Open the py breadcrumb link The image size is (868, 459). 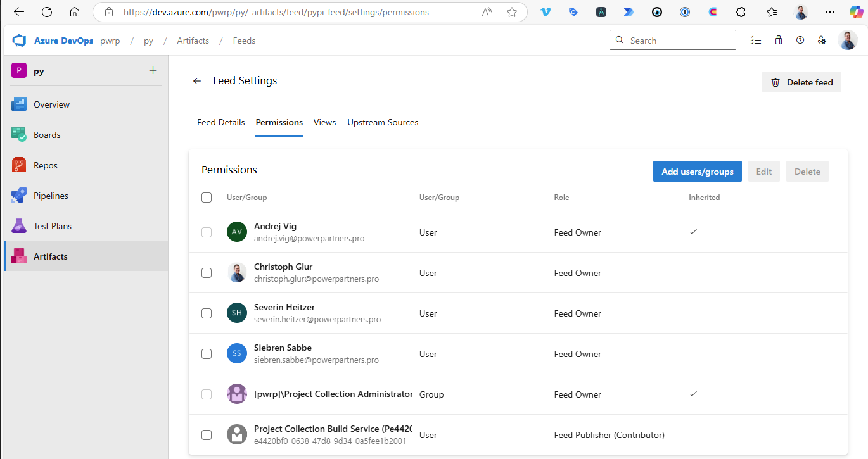pyautogui.click(x=148, y=41)
